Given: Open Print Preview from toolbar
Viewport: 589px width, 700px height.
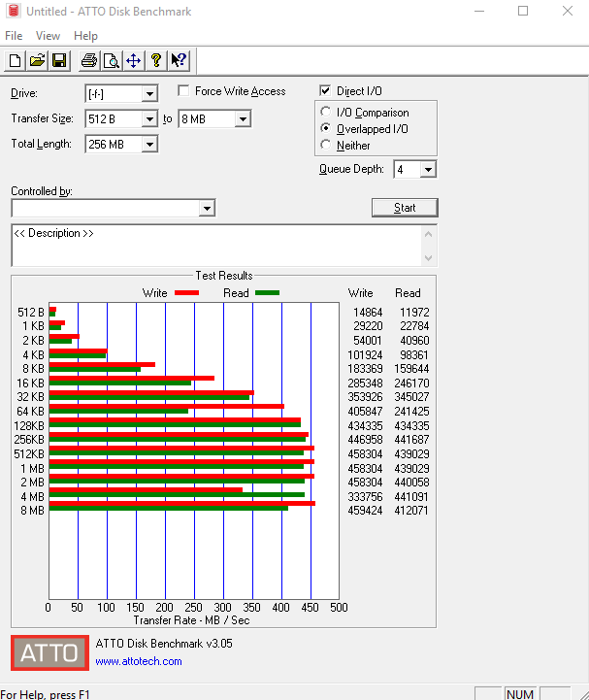Looking at the screenshot, I should [x=112, y=60].
